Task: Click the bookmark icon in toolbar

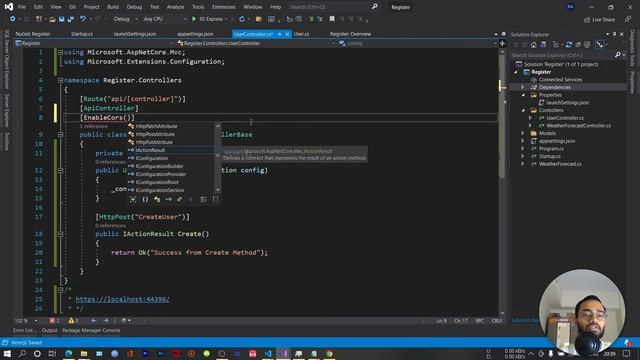Action: [x=332, y=19]
